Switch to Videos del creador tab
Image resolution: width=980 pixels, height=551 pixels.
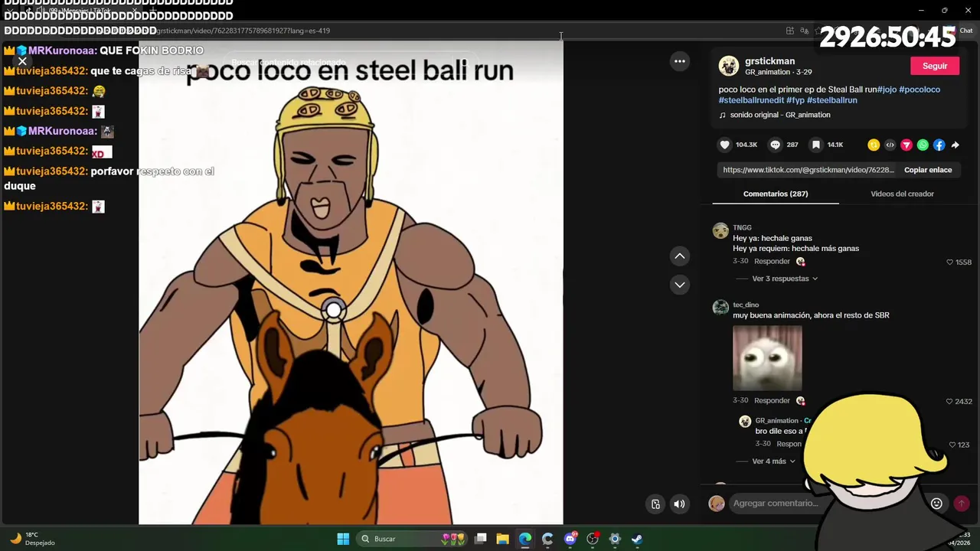(902, 194)
